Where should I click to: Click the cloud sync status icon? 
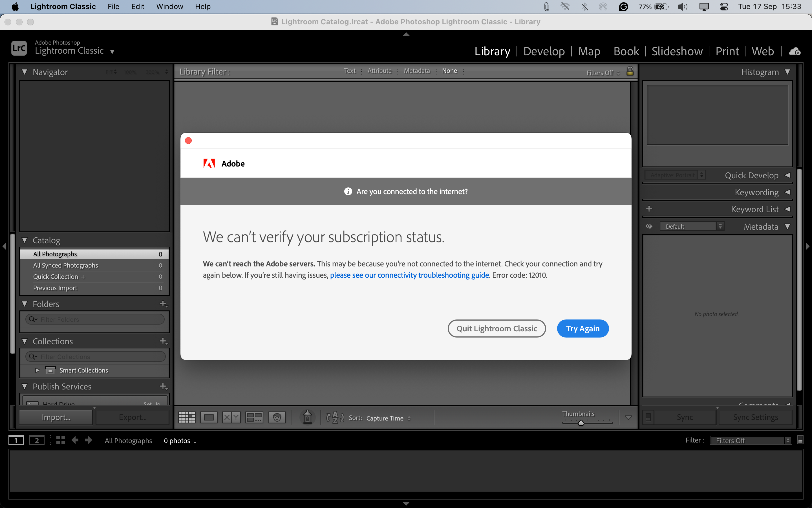[795, 51]
